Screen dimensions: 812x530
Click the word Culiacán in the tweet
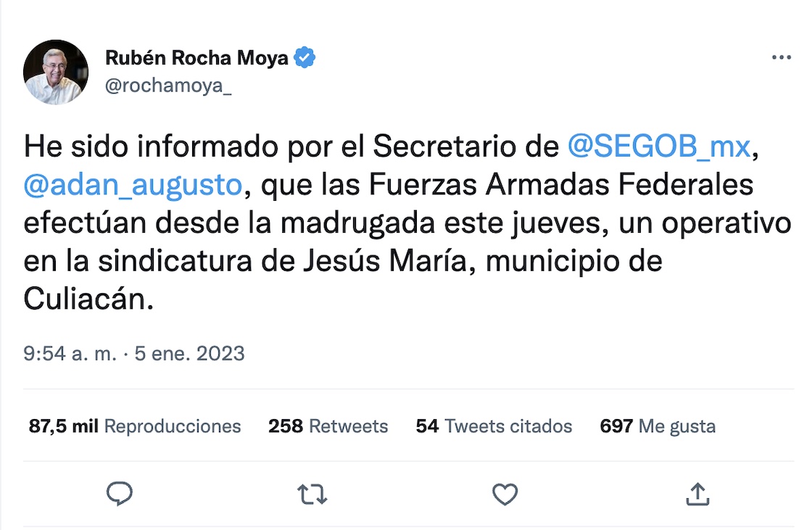(88, 299)
